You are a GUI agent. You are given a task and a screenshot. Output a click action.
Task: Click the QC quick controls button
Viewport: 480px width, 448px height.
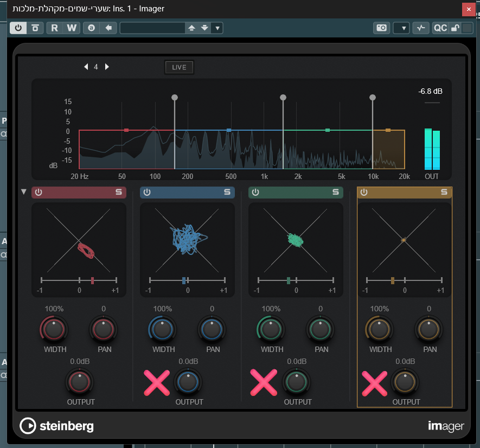(x=440, y=28)
